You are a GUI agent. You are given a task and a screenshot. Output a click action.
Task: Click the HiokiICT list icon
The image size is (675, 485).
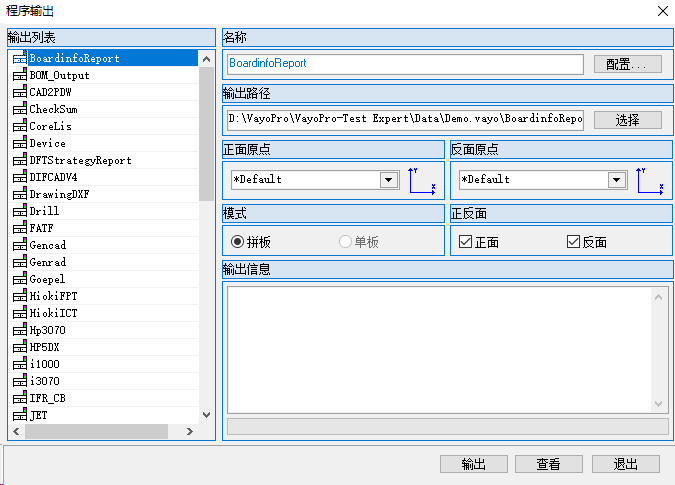pyautogui.click(x=20, y=313)
